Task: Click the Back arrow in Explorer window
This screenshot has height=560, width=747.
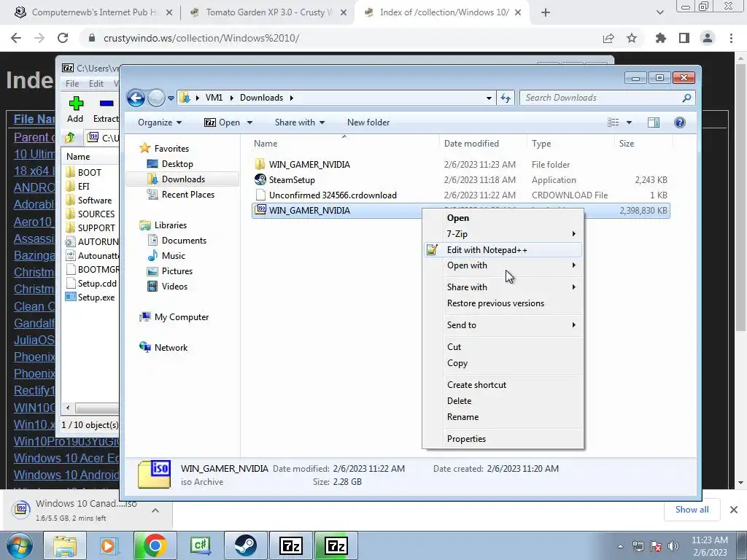Action: 136,98
